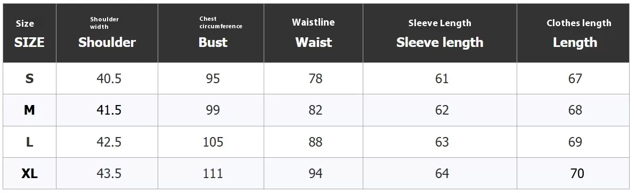Select waist value 94
Screen dimensions: 644x193
315,173
